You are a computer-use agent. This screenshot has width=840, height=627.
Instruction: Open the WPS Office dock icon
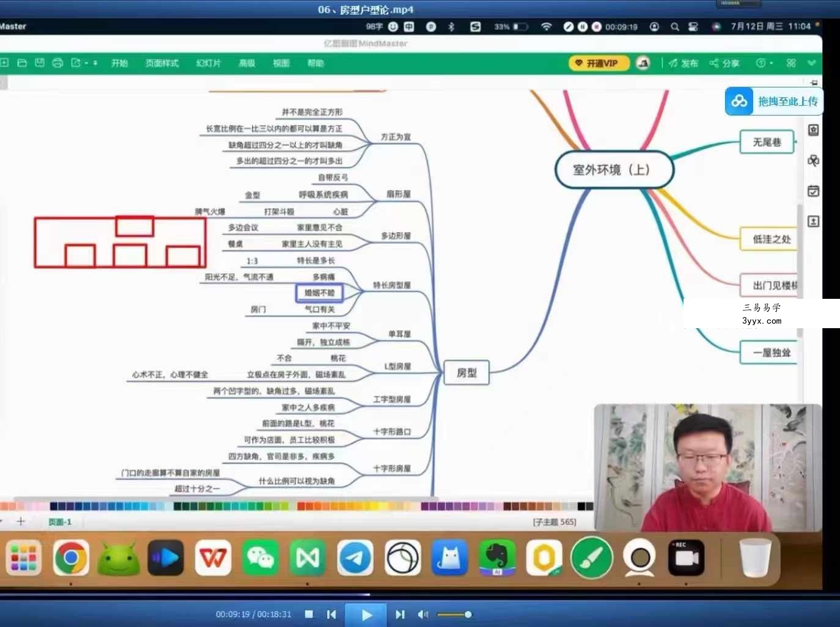[x=213, y=557]
